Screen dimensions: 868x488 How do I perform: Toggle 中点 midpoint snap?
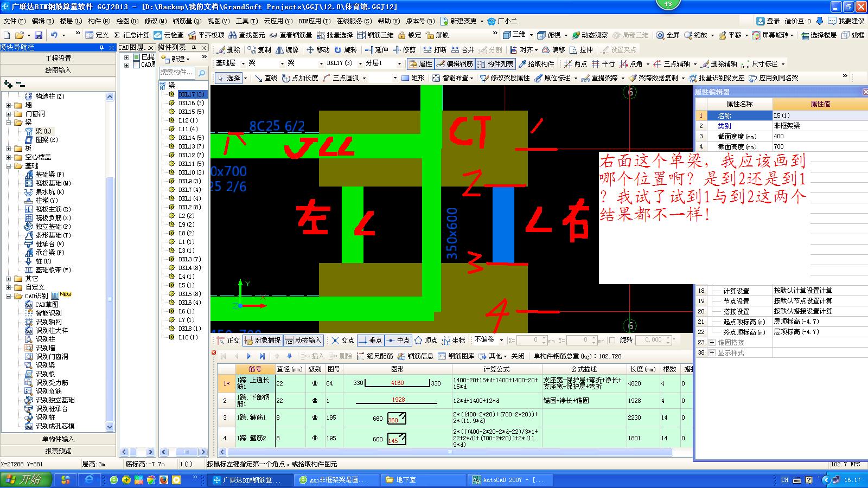tap(398, 341)
